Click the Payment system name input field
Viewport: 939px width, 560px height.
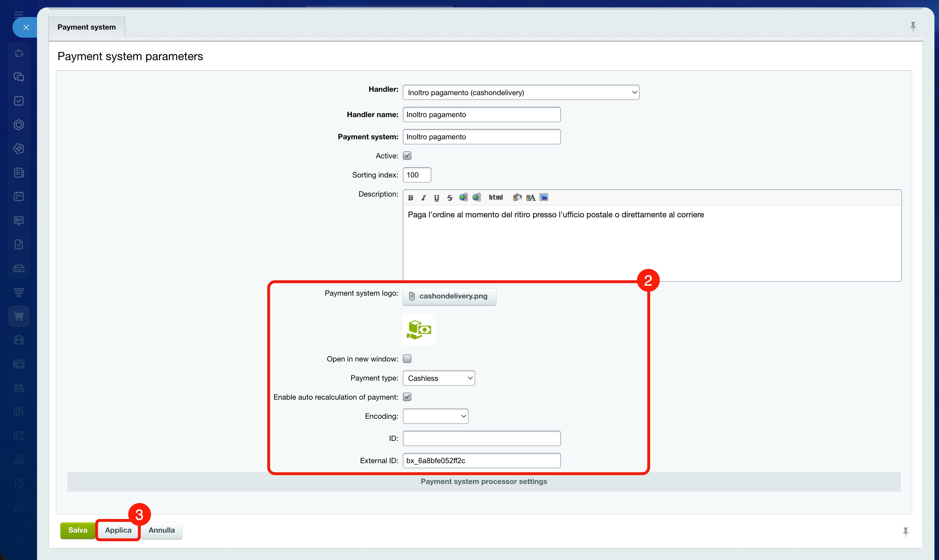(x=481, y=137)
